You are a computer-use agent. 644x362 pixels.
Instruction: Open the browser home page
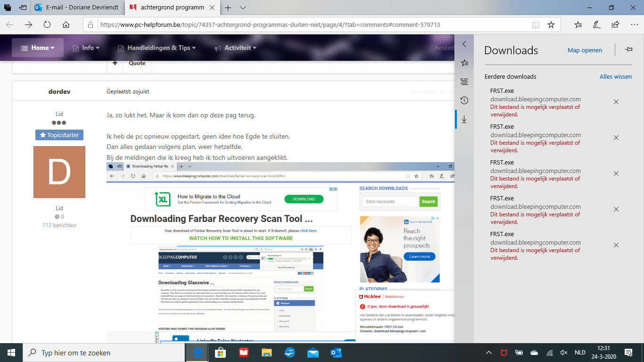66,25
